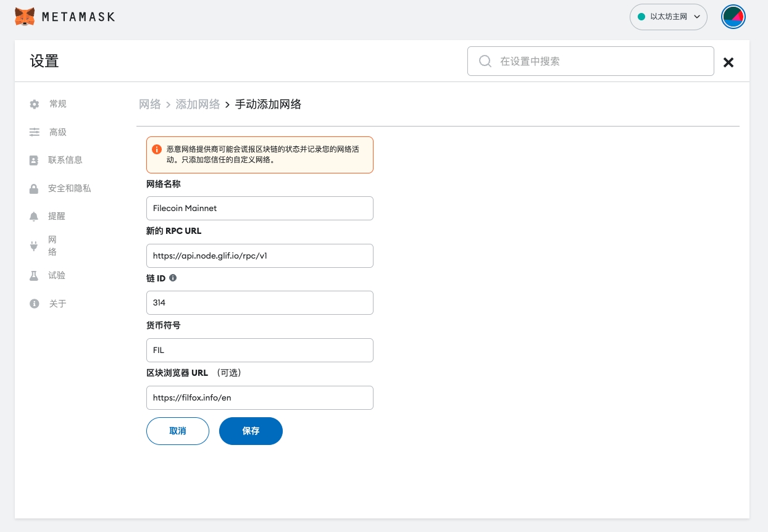Click the info icon beside 链 ID

(x=173, y=278)
